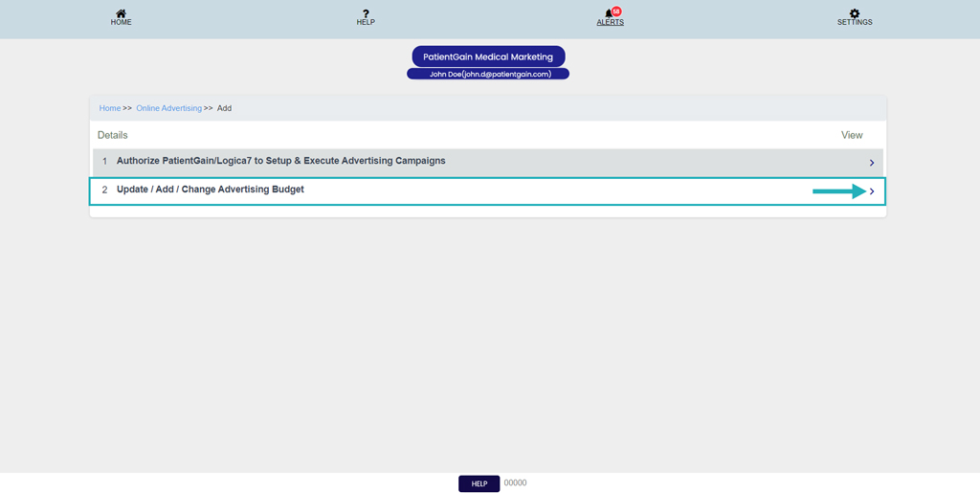Open the Online Advertising breadcrumb link

tap(168, 108)
